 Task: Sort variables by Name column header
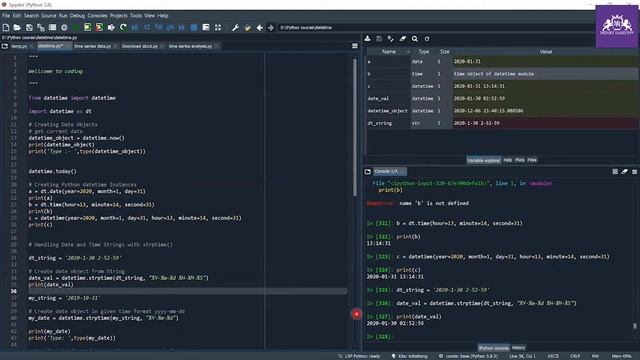(389, 51)
